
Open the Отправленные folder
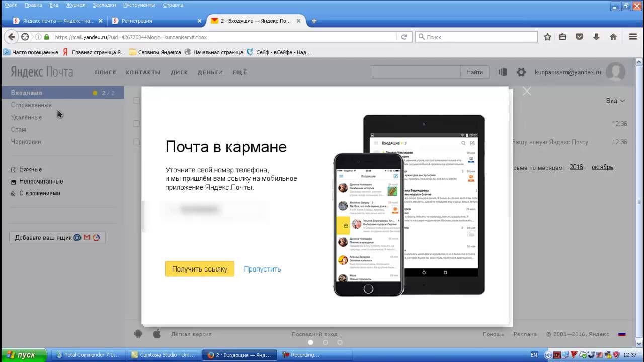(x=31, y=105)
